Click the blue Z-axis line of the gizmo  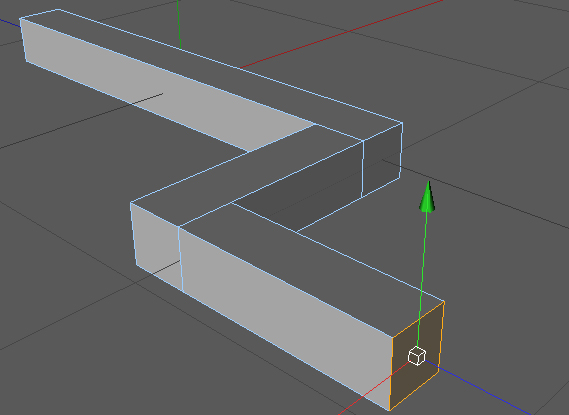click(x=478, y=388)
